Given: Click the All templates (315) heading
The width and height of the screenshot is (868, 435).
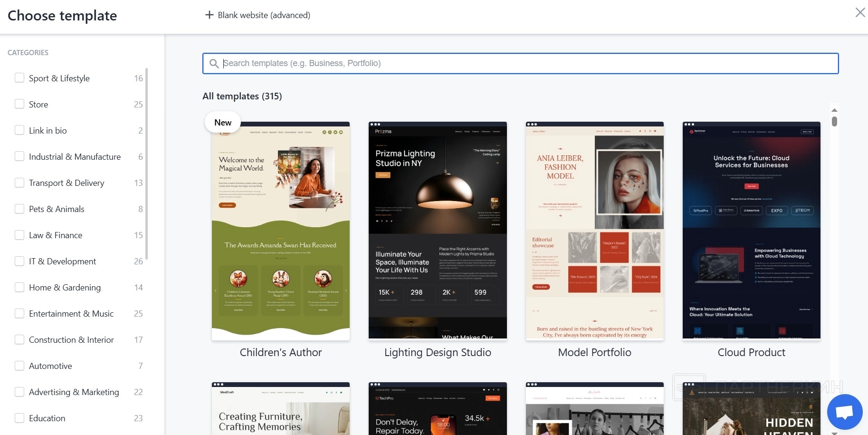Looking at the screenshot, I should point(242,96).
